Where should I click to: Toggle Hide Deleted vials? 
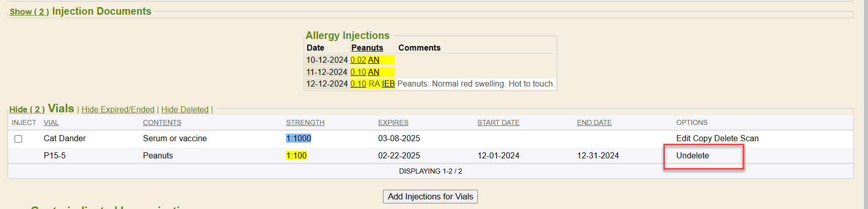point(184,109)
